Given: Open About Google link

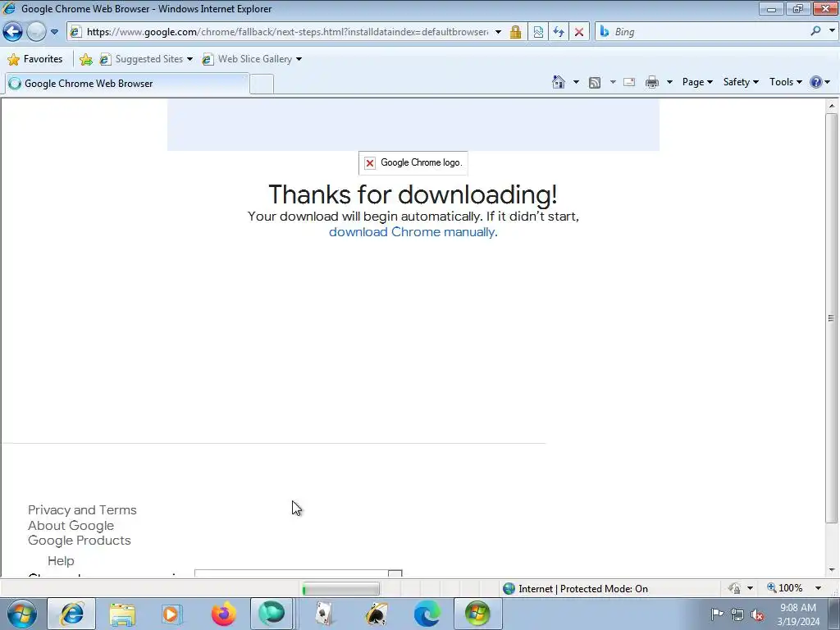Looking at the screenshot, I should (71, 526).
